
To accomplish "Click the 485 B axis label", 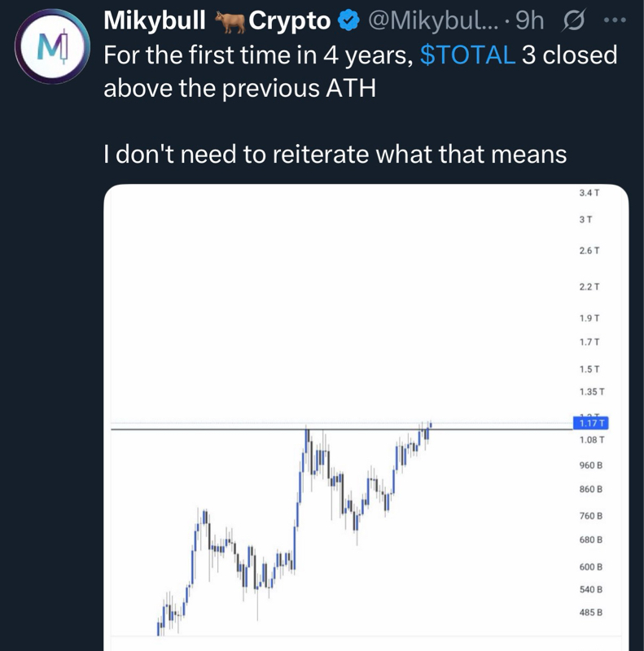I will click(x=590, y=612).
